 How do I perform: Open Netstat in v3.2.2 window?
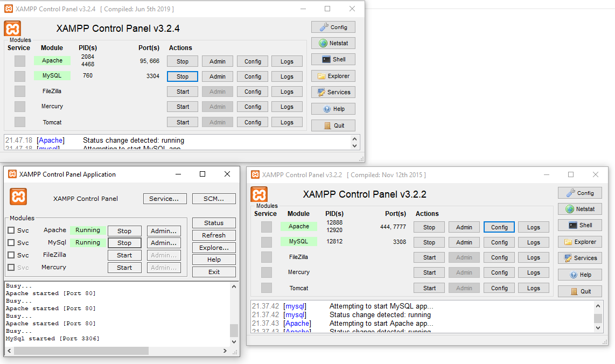[580, 209]
